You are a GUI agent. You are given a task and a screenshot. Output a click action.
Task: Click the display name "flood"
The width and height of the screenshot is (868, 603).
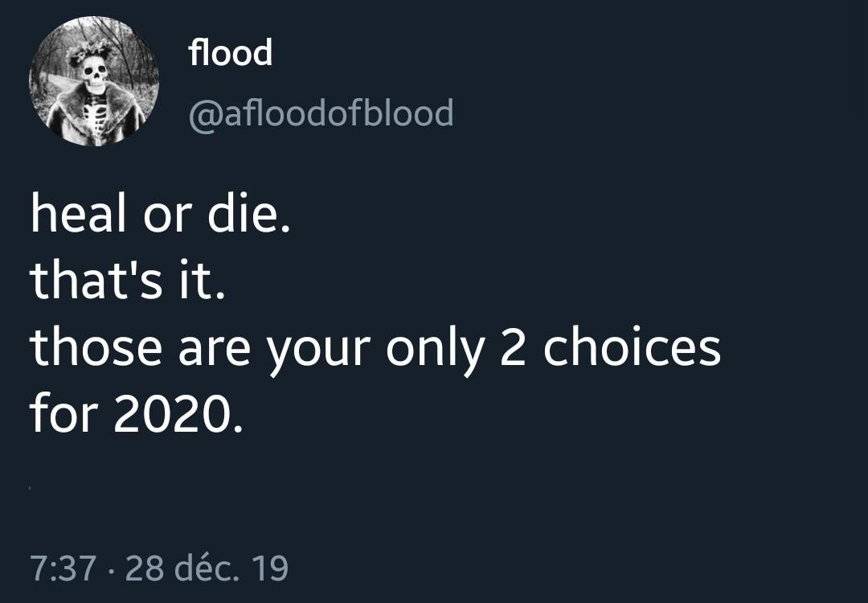231,54
